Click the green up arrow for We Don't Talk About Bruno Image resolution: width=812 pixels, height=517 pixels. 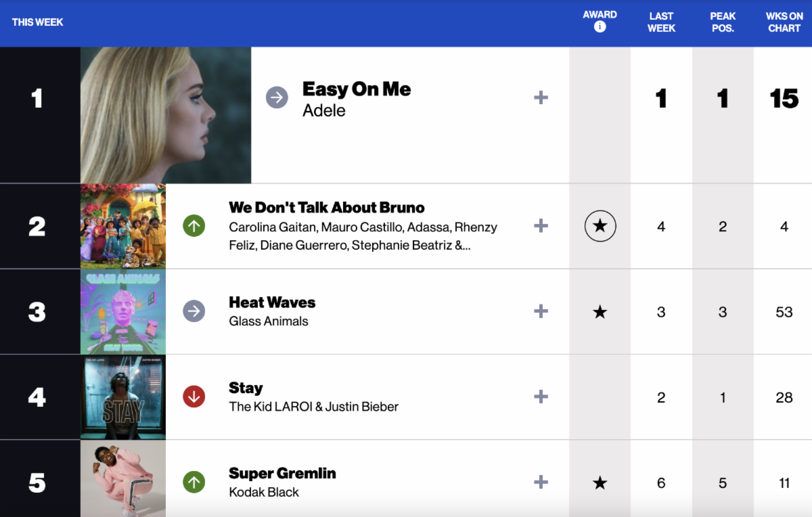(194, 226)
